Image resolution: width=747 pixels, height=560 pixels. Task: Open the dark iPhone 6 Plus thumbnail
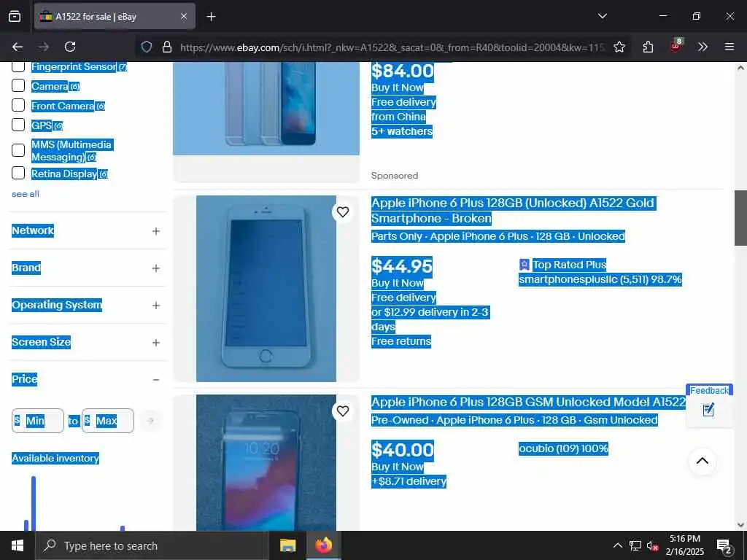tap(266, 462)
